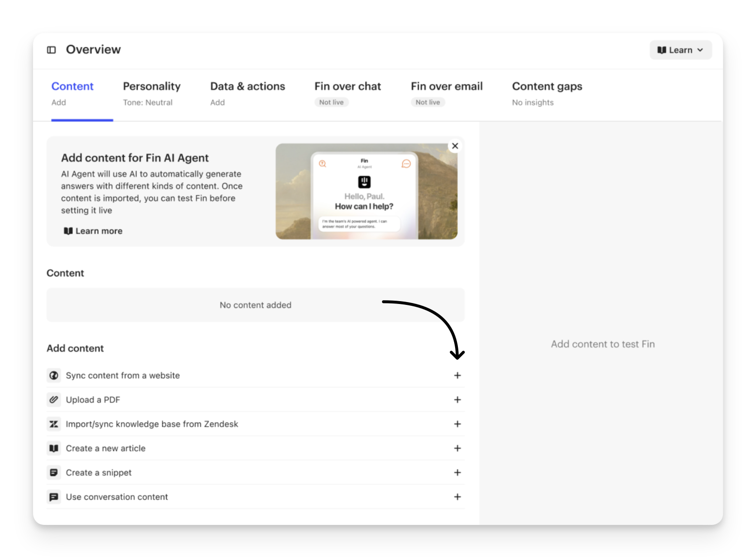Image resolution: width=756 pixels, height=558 pixels.
Task: Add Zendesk knowledge base using plus icon
Action: [457, 424]
